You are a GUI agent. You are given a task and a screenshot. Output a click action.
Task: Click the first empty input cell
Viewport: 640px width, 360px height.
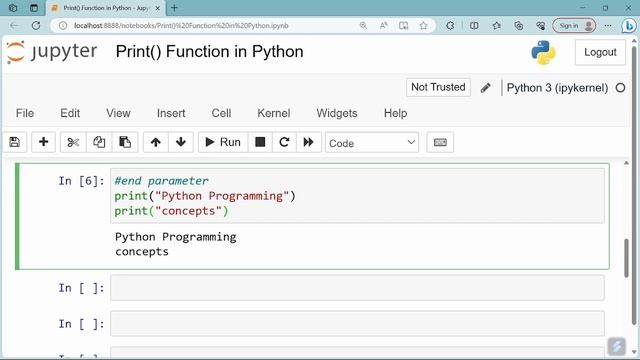[357, 288]
